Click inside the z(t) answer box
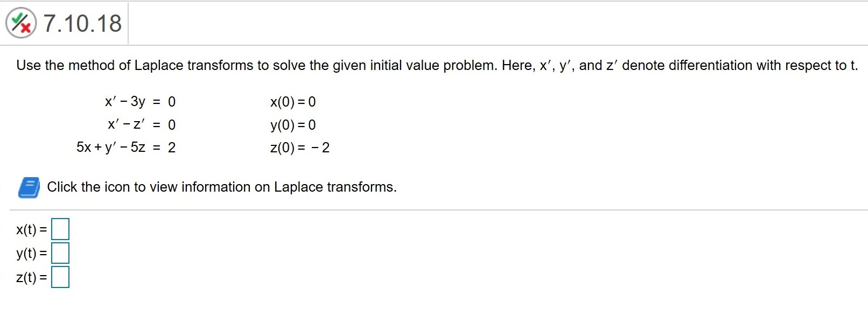 pos(60,278)
